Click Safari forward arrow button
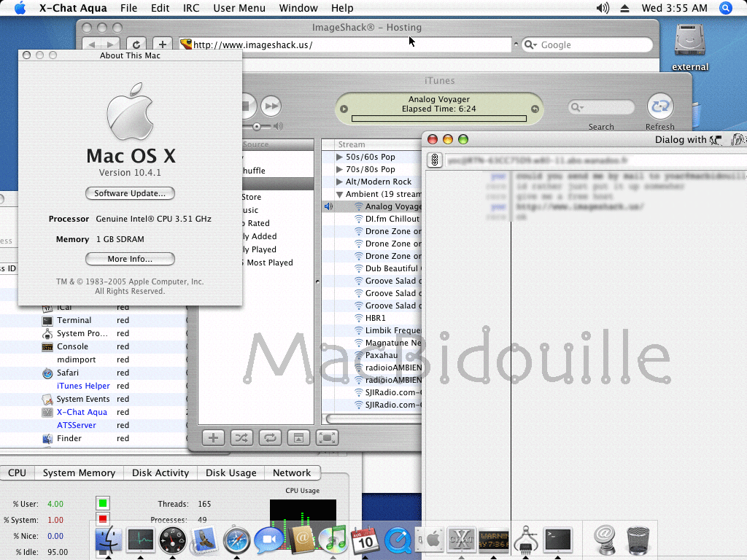 pos(110,44)
